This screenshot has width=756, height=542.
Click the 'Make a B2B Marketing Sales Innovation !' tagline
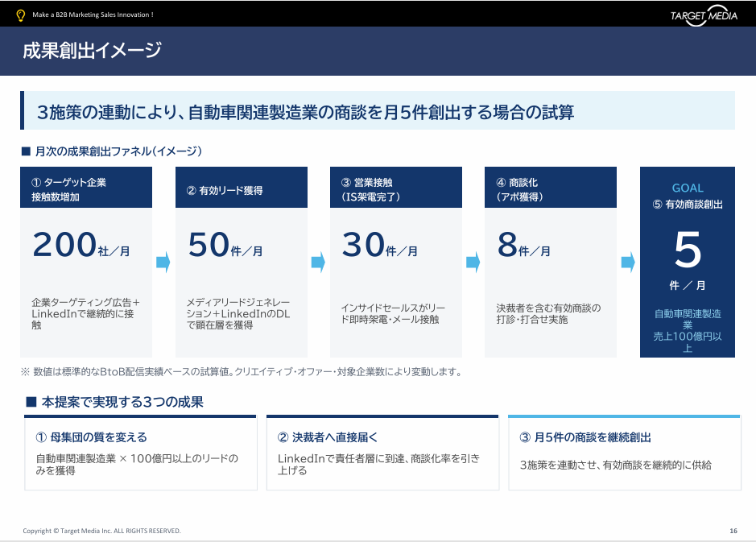click(93, 15)
